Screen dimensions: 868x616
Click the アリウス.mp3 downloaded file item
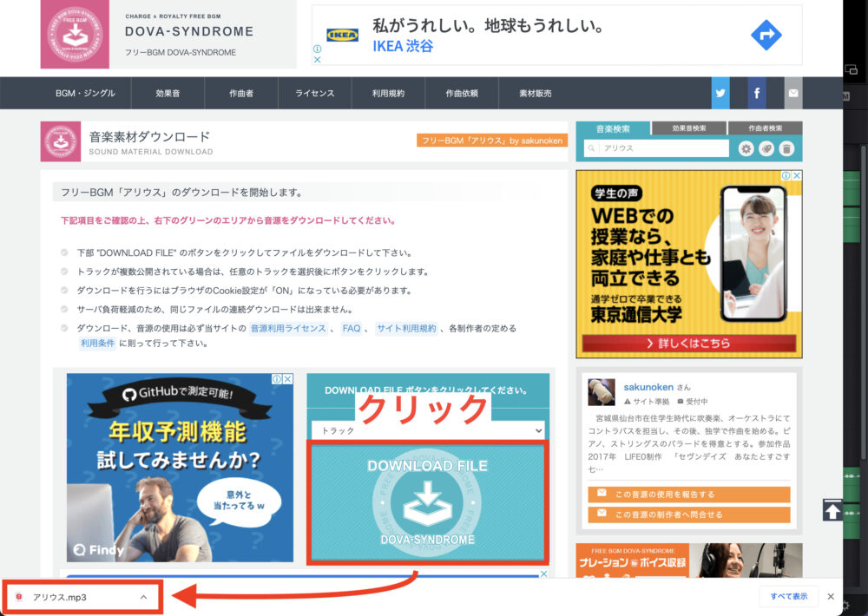click(82, 597)
